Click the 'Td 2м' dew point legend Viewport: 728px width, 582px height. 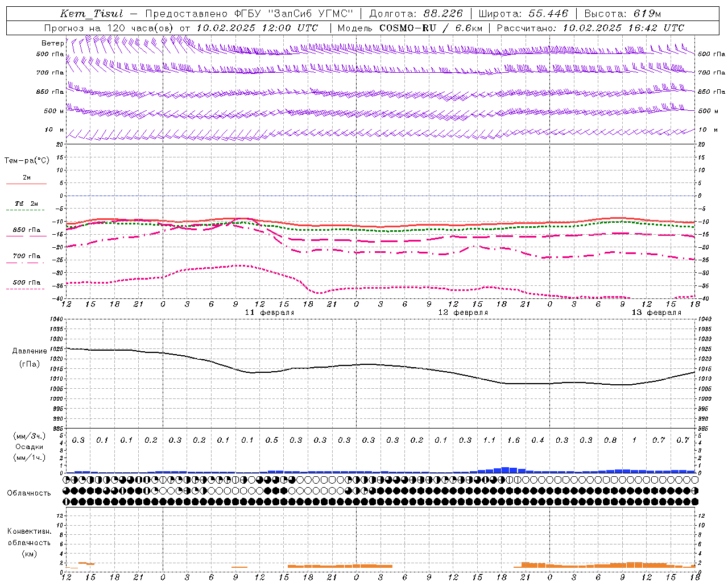pyautogui.click(x=26, y=203)
